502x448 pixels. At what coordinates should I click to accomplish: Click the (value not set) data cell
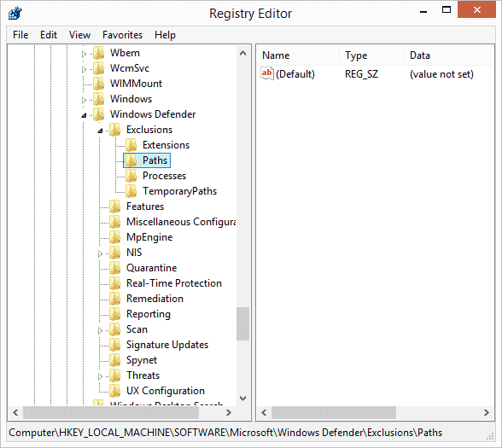441,74
